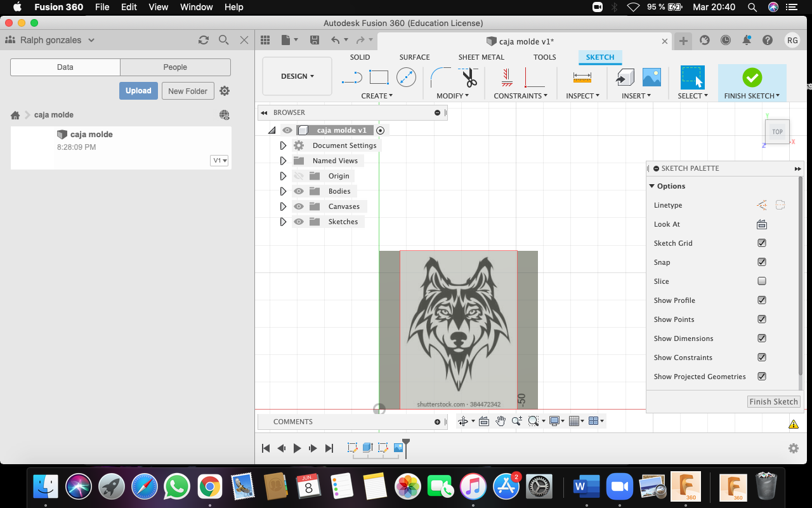
Task: Open the Window menu in the menu bar
Action: point(197,7)
